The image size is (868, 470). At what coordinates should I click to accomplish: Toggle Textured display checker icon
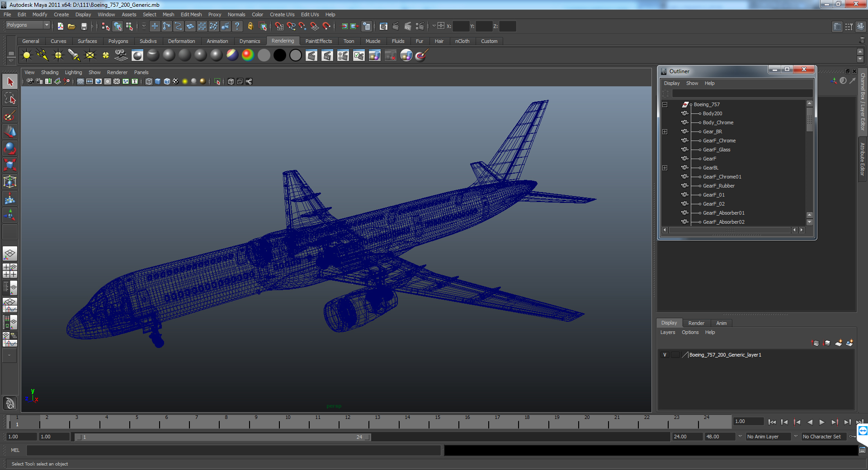[x=176, y=81]
